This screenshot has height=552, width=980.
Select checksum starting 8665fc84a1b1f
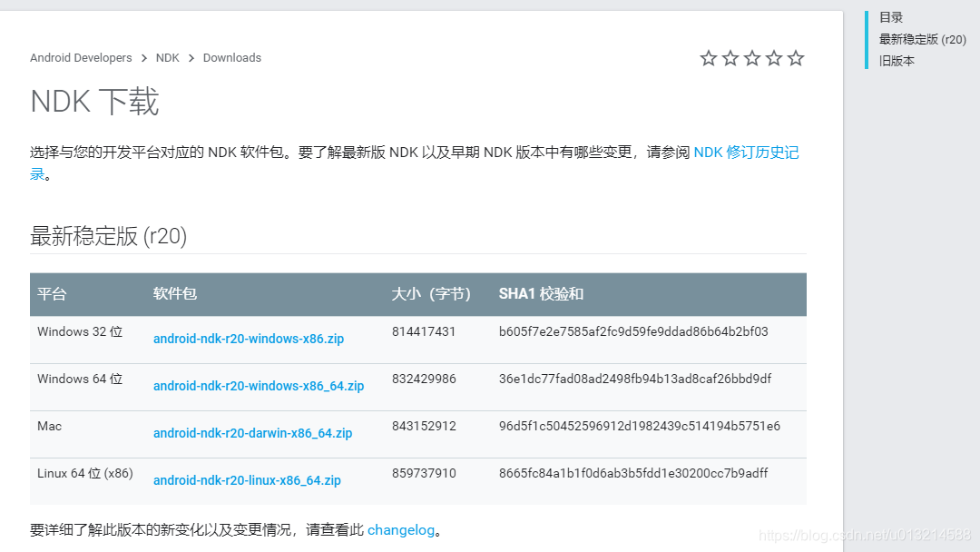click(633, 473)
